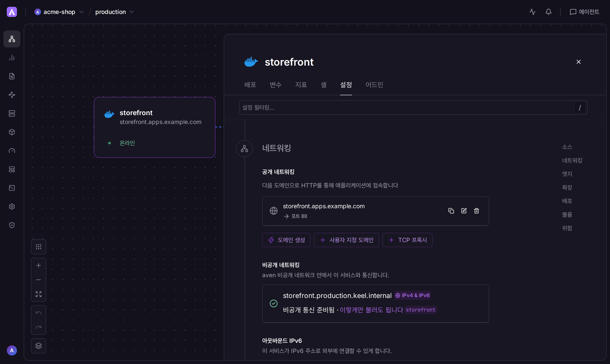Open notifications bell

tap(548, 12)
